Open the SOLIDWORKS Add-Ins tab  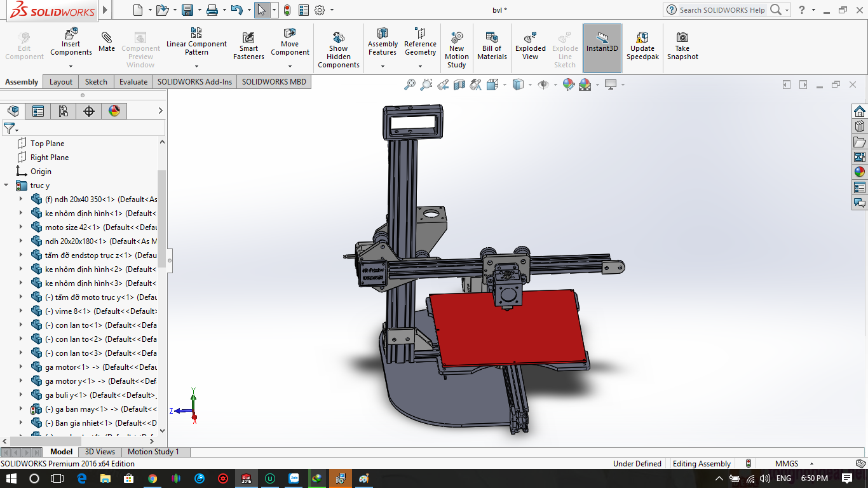[x=194, y=82]
